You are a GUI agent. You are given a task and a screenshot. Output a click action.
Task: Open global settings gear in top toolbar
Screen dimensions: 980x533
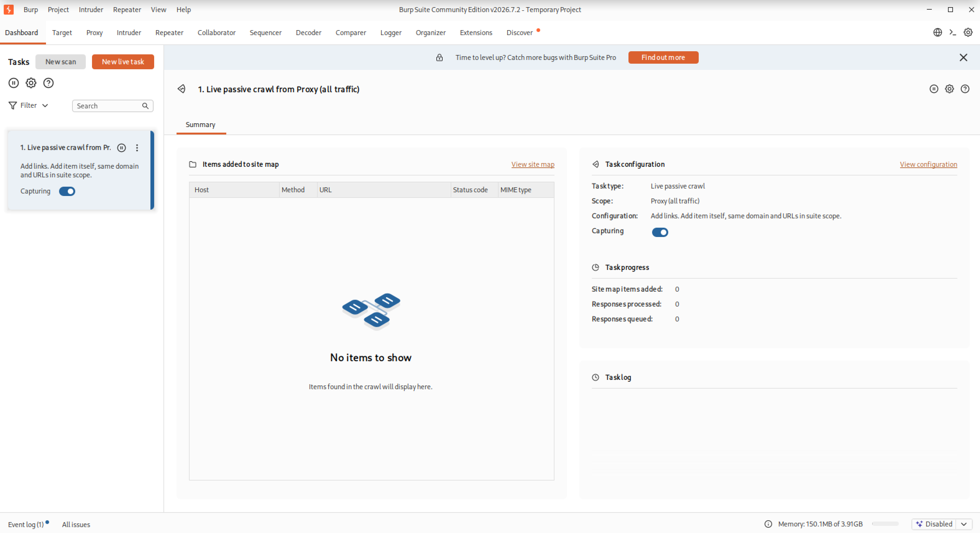pos(968,32)
